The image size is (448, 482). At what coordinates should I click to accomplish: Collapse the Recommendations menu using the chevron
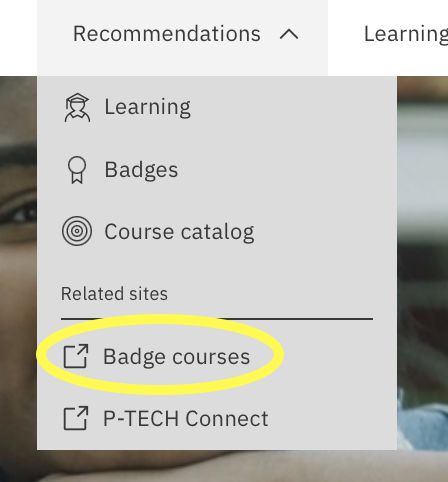[289, 34]
